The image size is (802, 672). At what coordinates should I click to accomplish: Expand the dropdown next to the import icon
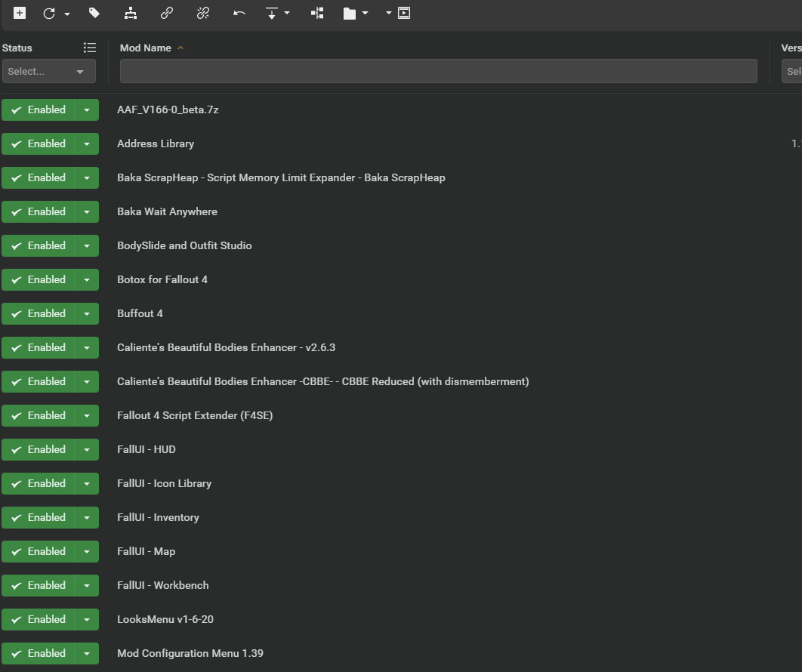(287, 13)
